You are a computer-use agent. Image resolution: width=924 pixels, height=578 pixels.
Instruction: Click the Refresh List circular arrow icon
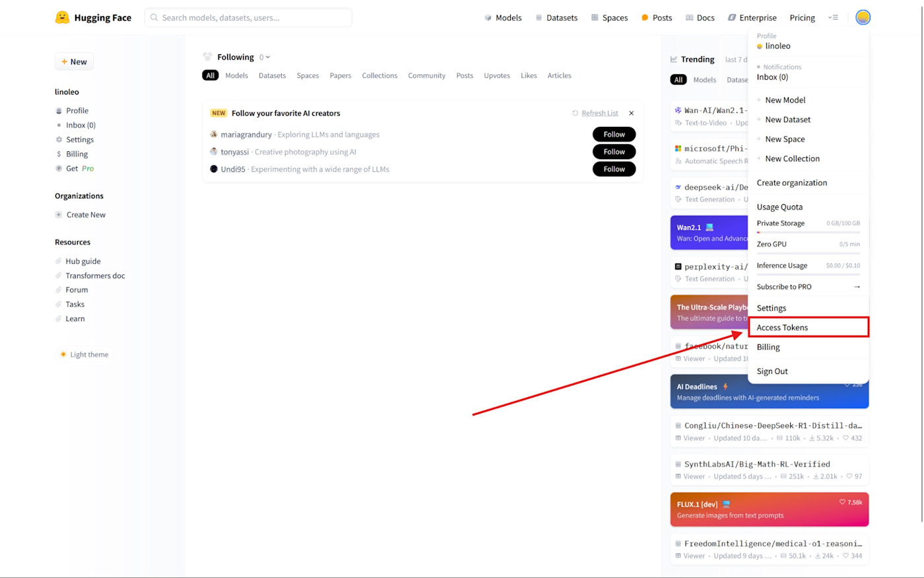point(575,113)
